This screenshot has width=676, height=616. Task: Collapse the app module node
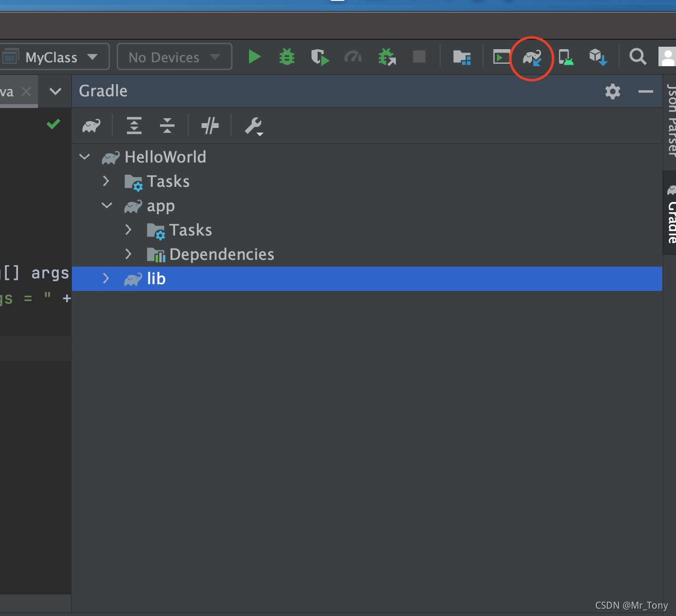coord(107,205)
